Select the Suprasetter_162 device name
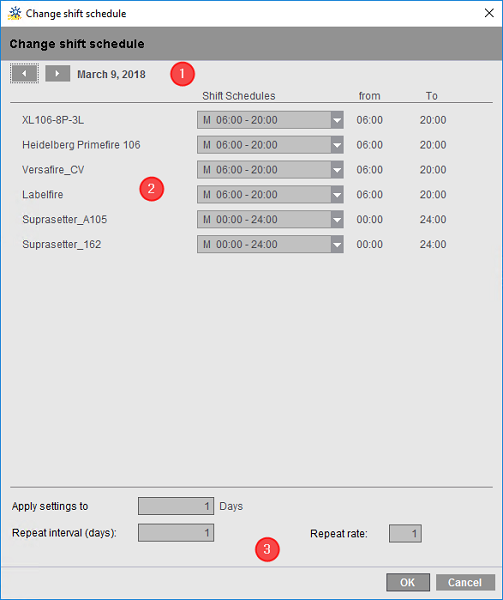Viewport: 503px width, 600px height. coord(62,245)
